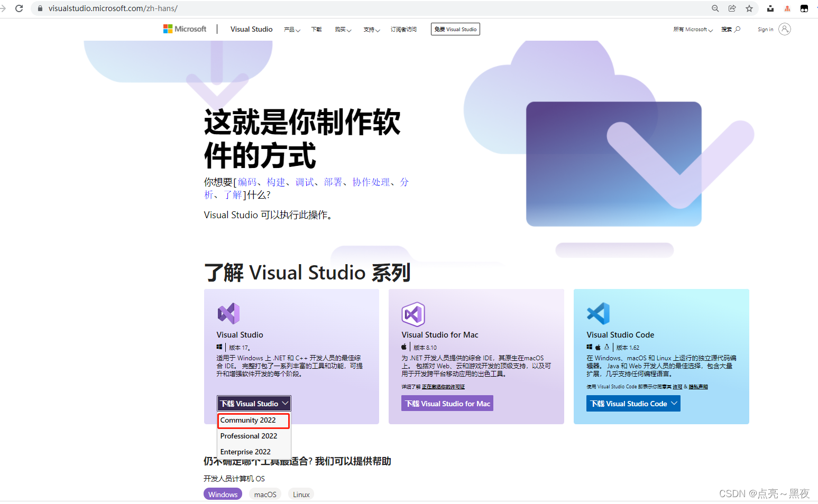Image resolution: width=818 pixels, height=504 pixels.
Task: Click the Visual Studio for Mac product icon
Action: point(413,313)
